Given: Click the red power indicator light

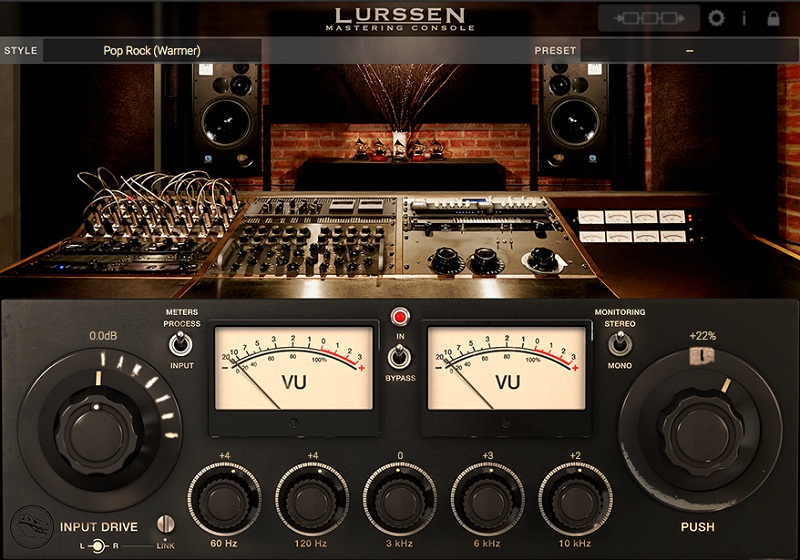Looking at the screenshot, I should click(x=400, y=317).
